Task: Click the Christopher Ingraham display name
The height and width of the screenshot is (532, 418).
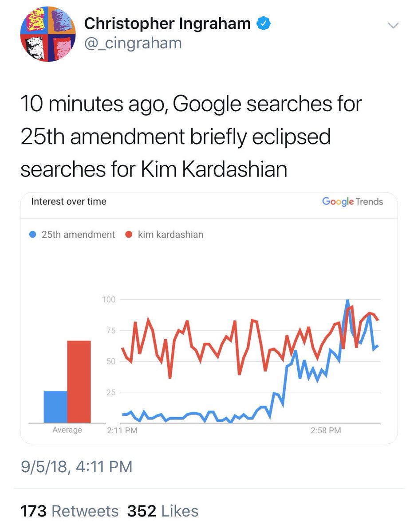Action: (x=167, y=23)
